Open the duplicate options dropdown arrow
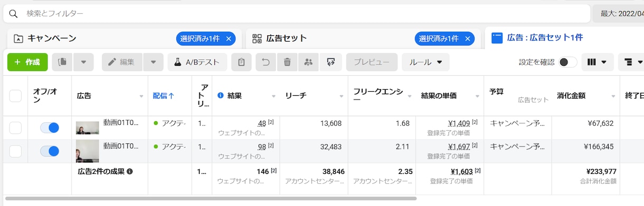The height and width of the screenshot is (206, 644). [x=83, y=62]
